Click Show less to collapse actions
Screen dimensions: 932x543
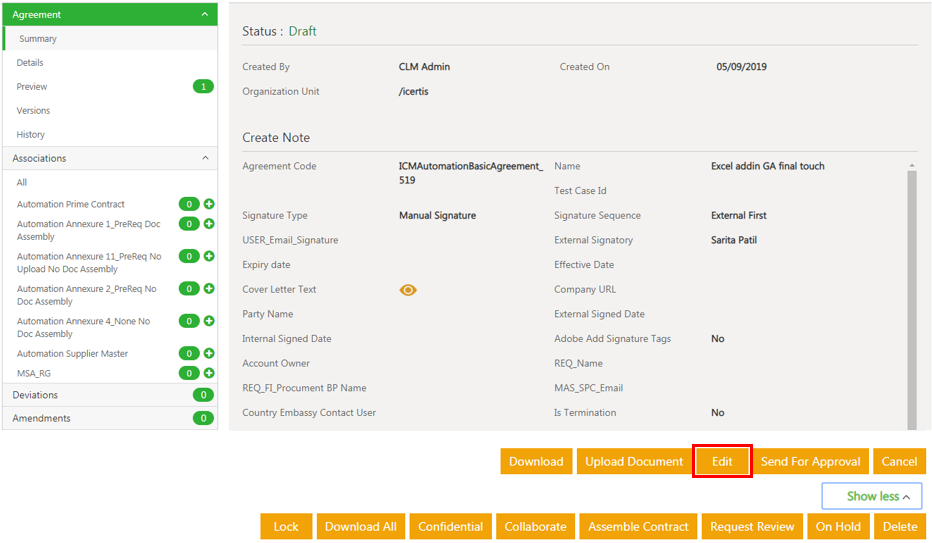871,496
